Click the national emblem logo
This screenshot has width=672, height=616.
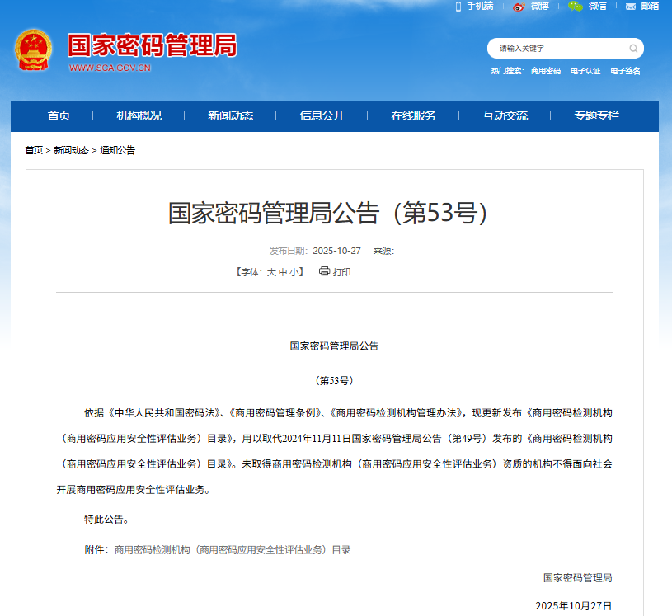click(x=33, y=48)
